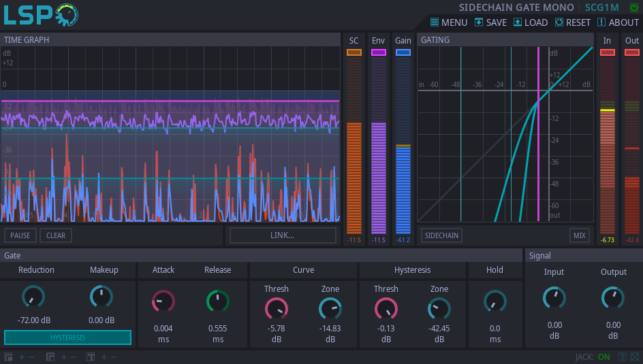Increase UI scaling with first plus
The width and height of the screenshot is (643, 364).
(x=22, y=357)
